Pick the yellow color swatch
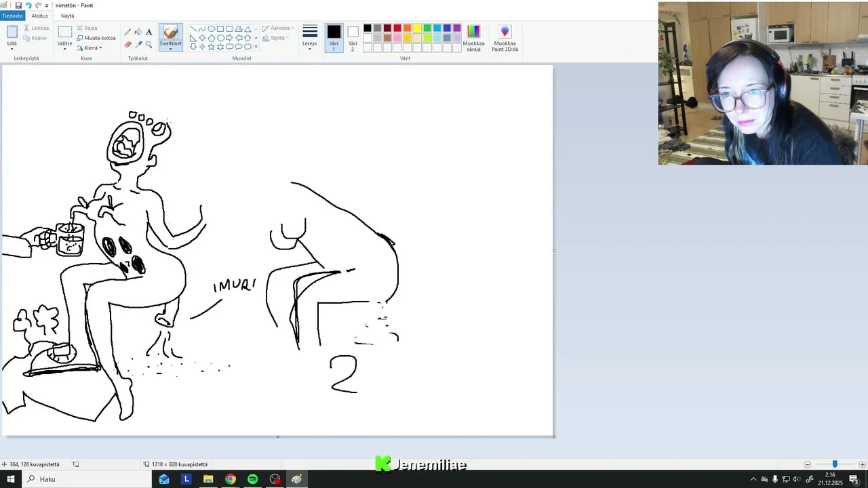The image size is (868, 488). coord(417,28)
